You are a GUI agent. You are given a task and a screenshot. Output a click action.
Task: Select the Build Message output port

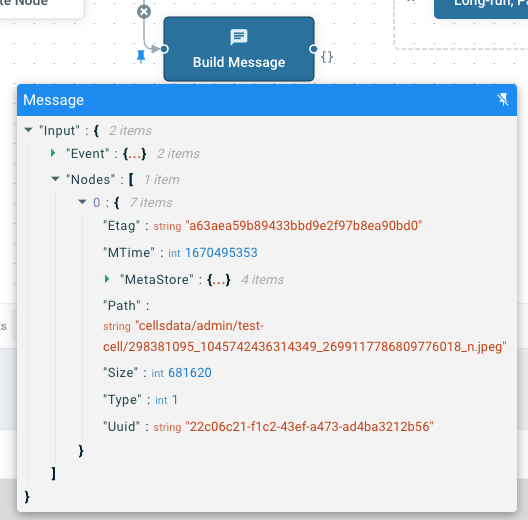[x=313, y=49]
